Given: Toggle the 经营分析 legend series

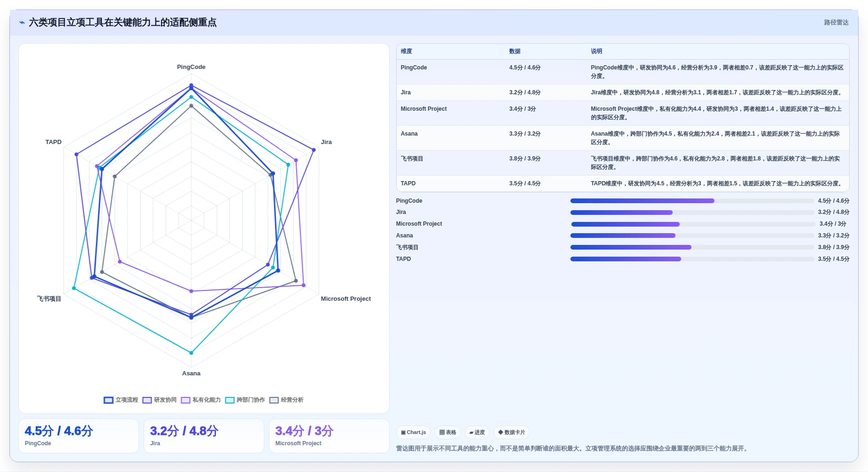Looking at the screenshot, I should (286, 400).
